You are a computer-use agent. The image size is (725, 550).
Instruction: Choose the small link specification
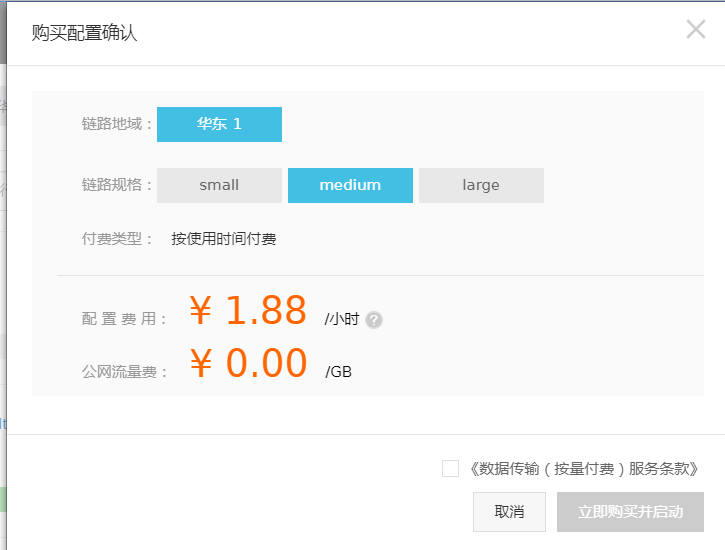coord(219,185)
